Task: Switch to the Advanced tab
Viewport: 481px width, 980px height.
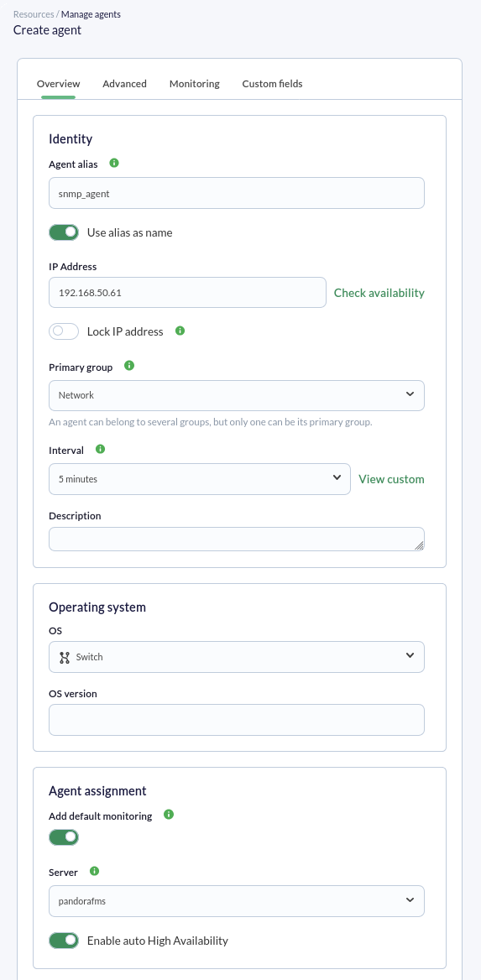Action: click(x=124, y=84)
